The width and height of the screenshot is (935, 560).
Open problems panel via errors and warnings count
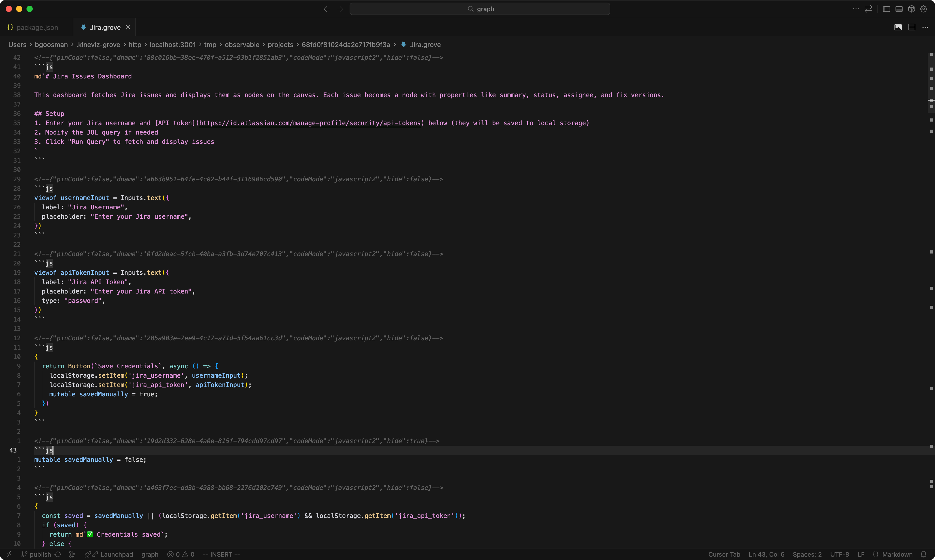pos(181,554)
